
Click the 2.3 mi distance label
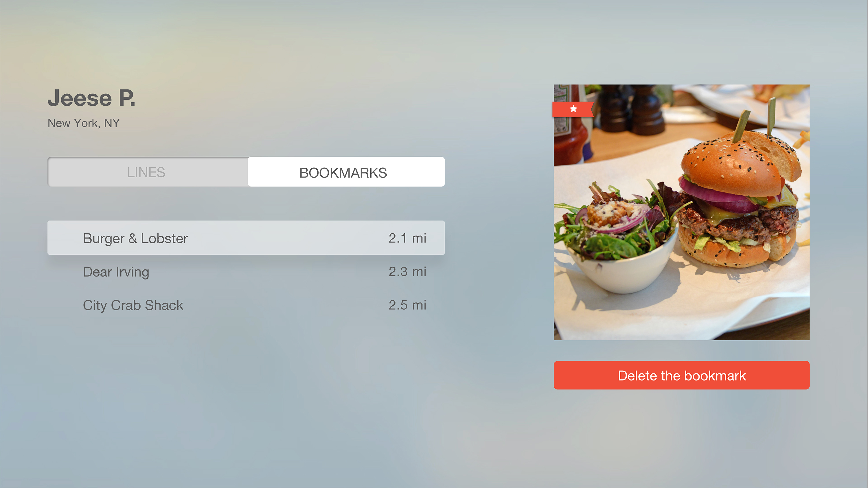coord(407,272)
